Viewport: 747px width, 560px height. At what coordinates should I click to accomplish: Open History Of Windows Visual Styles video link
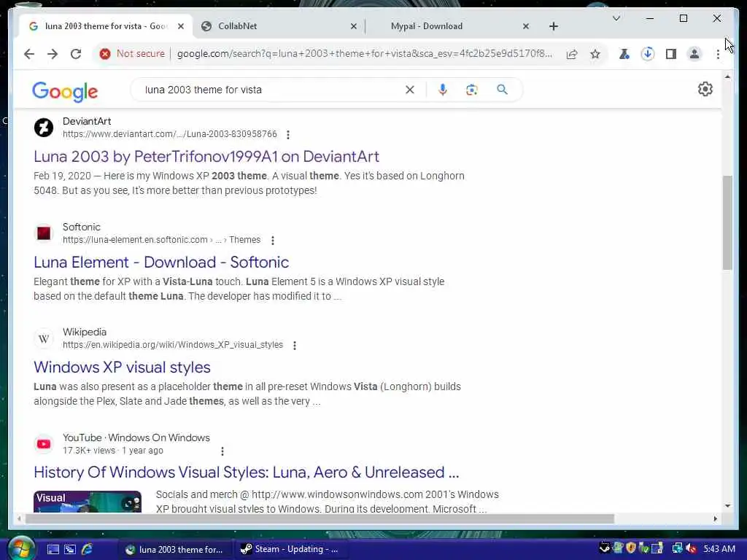coord(247,472)
